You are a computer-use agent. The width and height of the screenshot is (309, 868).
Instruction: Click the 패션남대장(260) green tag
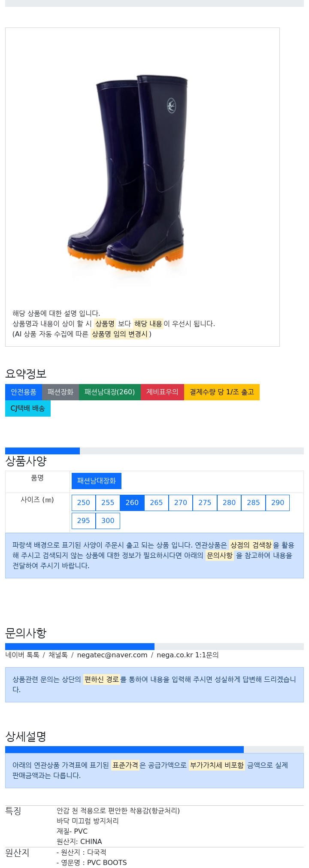click(x=110, y=392)
